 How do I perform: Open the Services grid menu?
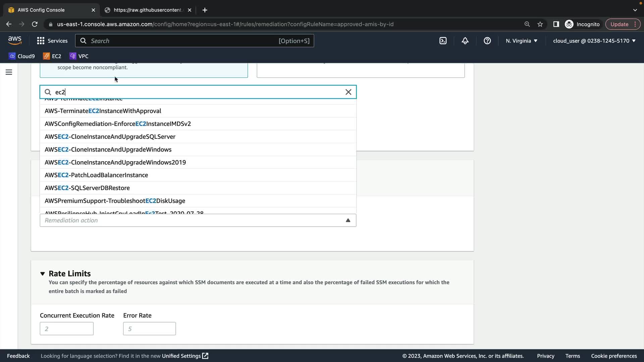(52, 41)
